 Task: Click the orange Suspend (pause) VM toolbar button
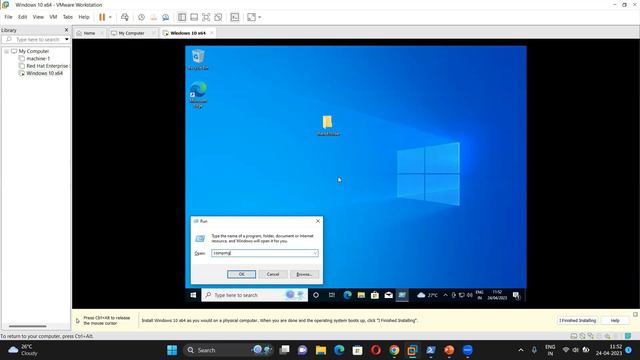102,17
